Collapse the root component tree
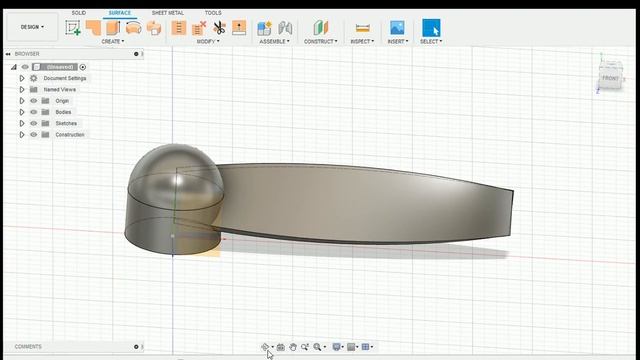Viewport: 640px width, 360px height. pos(14,67)
